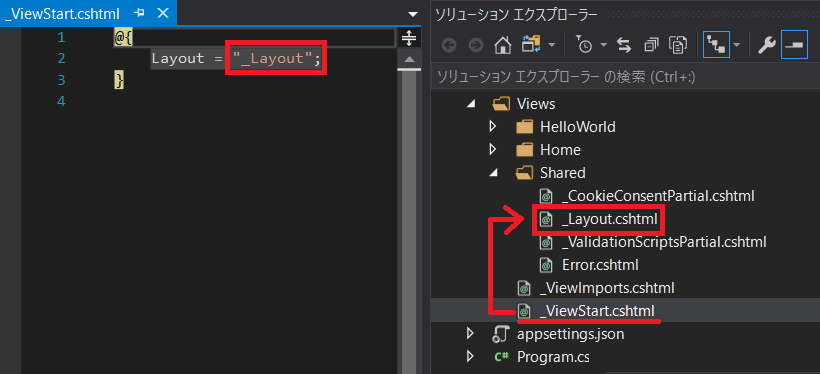Open the switch views dropdown arrow
This screenshot has height=374, width=820.
pos(551,46)
